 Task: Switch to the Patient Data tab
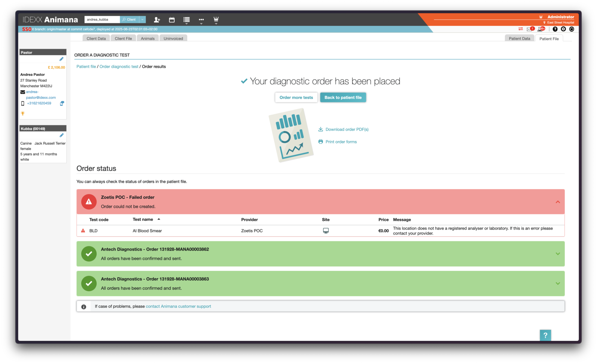519,38
